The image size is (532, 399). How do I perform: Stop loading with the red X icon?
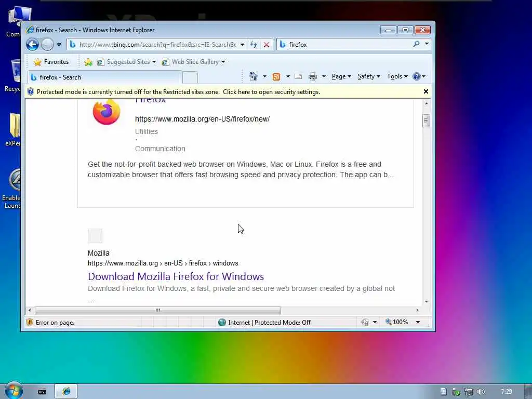pyautogui.click(x=267, y=45)
